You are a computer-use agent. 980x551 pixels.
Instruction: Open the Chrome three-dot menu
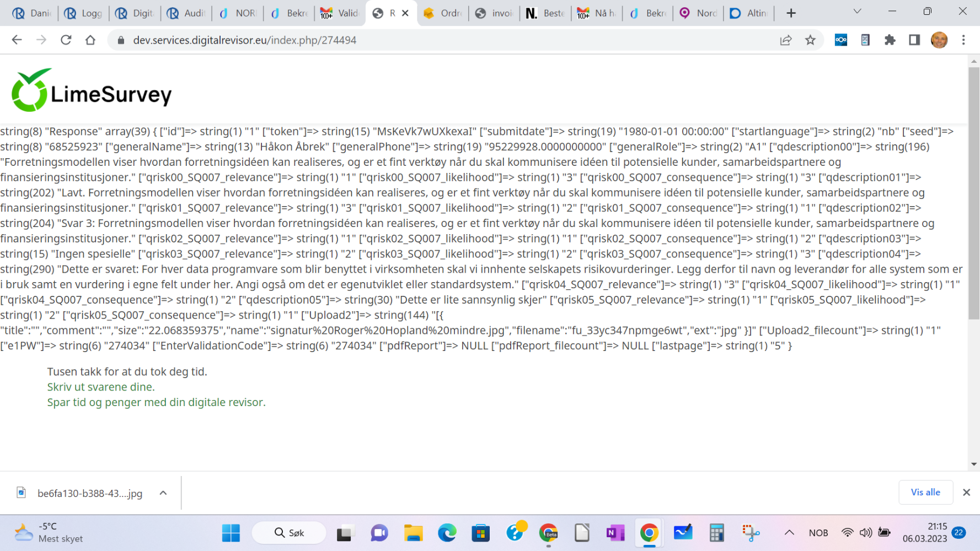pyautogui.click(x=963, y=40)
